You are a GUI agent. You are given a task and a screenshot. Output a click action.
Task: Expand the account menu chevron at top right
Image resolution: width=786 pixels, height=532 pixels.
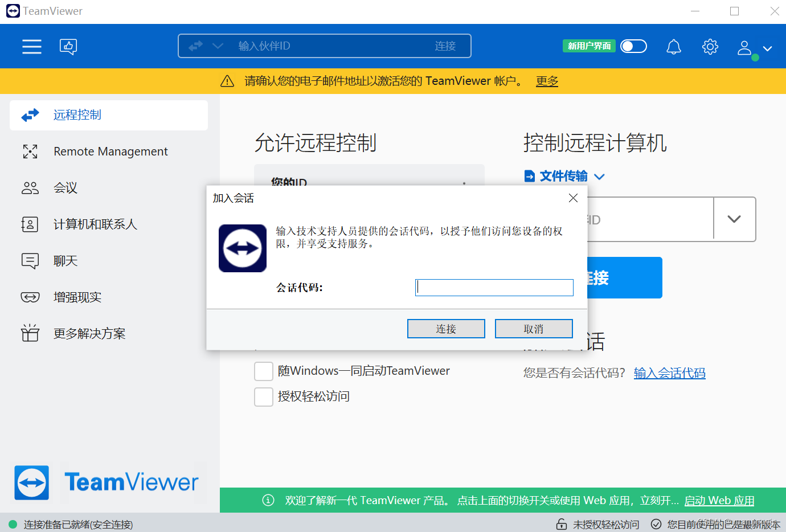pos(767,48)
